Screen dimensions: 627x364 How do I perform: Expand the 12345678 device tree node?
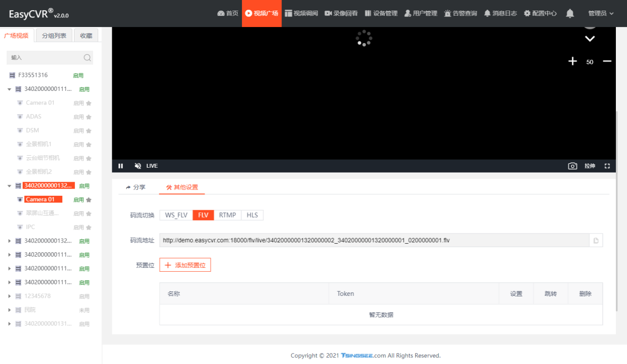[8, 296]
